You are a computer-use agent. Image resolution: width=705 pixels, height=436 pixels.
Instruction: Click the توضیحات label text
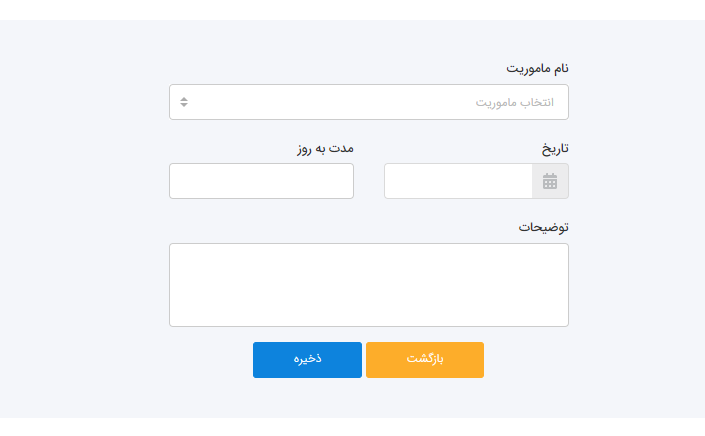543,227
